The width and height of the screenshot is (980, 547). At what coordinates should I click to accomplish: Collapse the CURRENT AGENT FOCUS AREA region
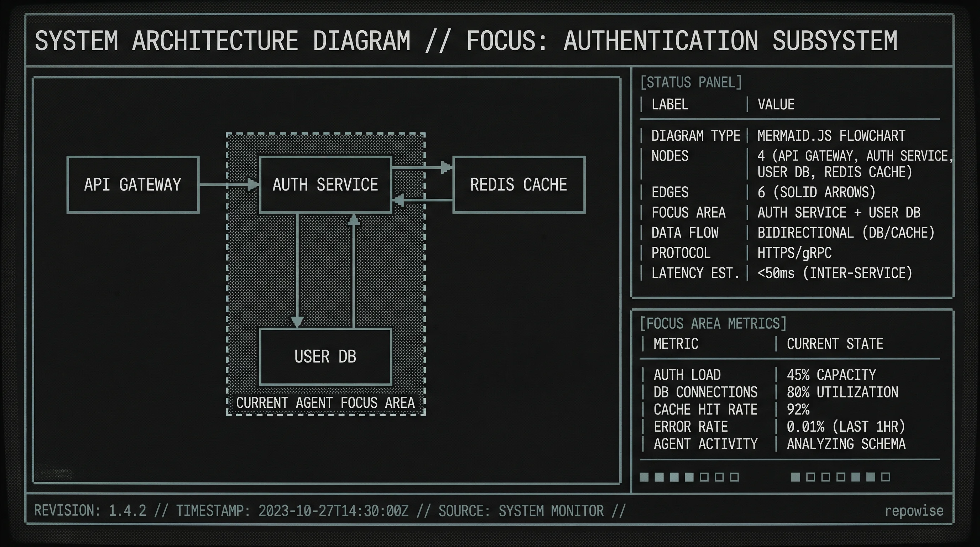327,403
